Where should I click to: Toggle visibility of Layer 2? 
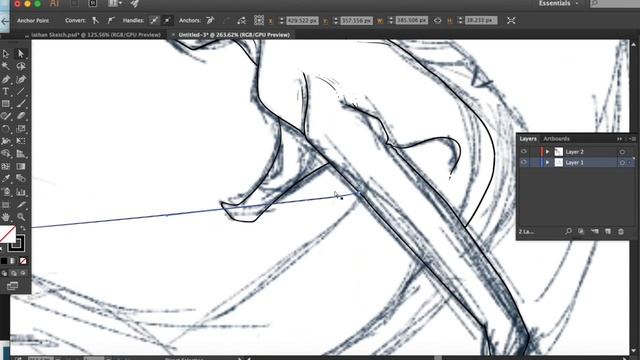524,152
